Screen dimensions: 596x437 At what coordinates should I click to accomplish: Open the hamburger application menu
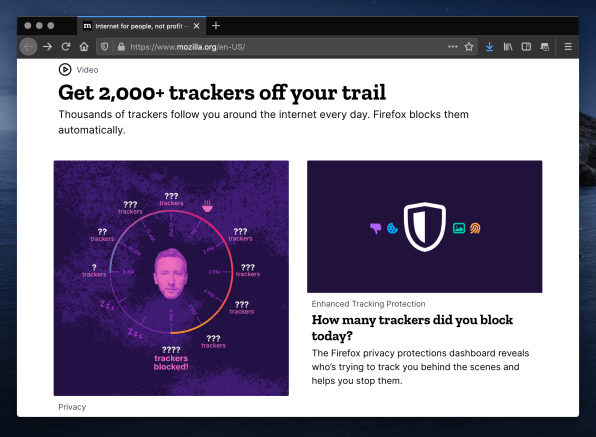point(568,47)
